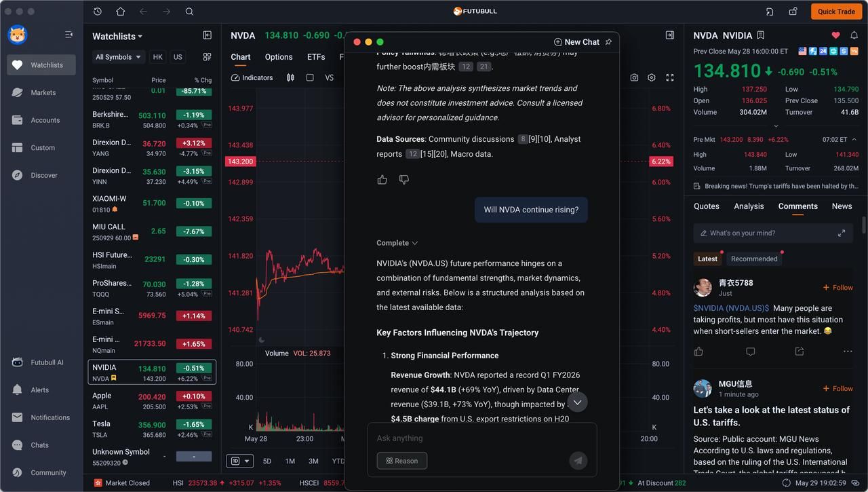
Task: Start a New Chat
Action: click(576, 42)
